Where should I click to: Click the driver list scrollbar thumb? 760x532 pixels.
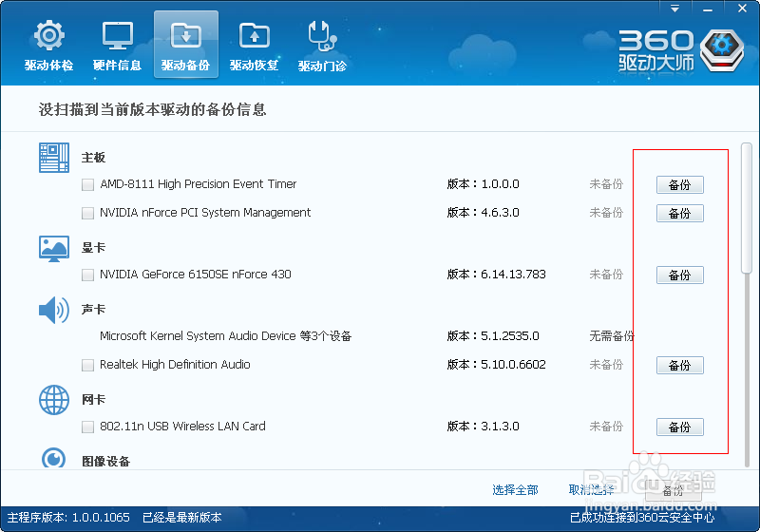pyautogui.click(x=747, y=208)
